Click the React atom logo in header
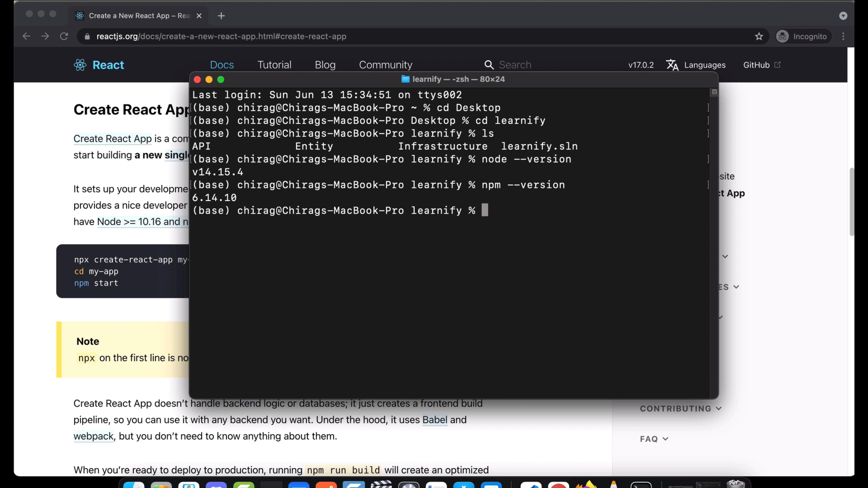Viewport: 868px width, 488px height. [x=80, y=65]
